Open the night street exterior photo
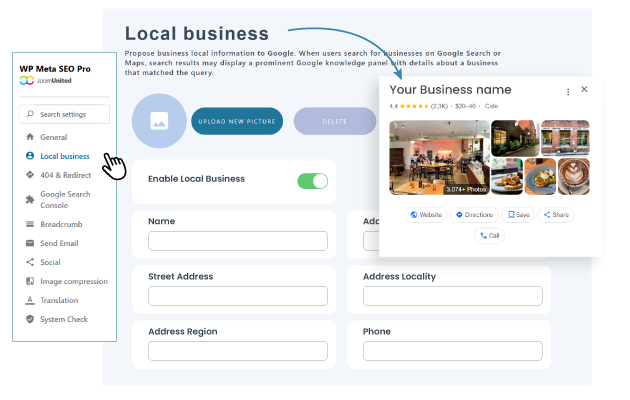The image size is (630, 400). 515,138
